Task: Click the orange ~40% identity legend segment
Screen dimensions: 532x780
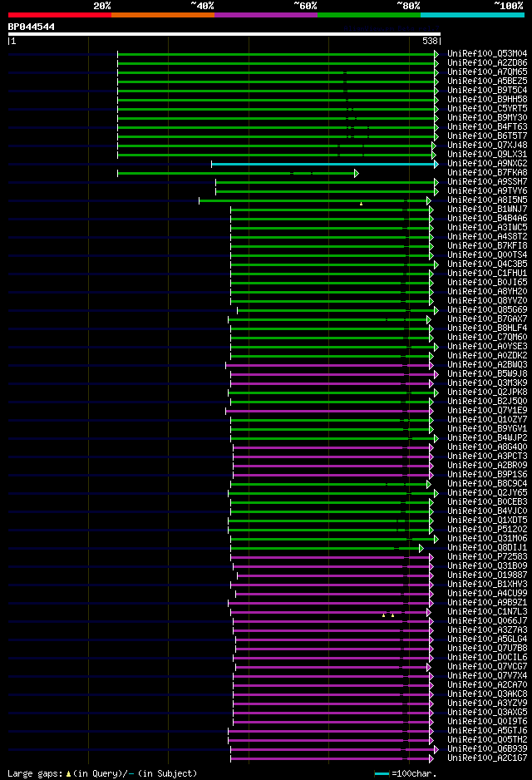Action: click(x=163, y=15)
